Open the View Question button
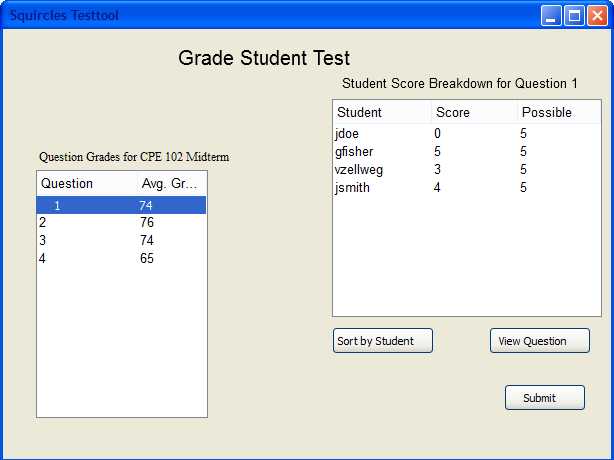This screenshot has height=460, width=614. pos(538,341)
